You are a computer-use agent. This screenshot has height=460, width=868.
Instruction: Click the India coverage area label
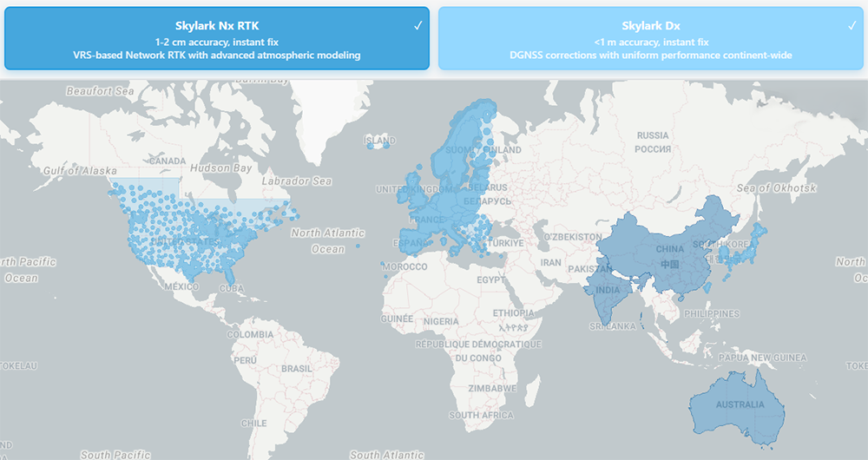608,290
